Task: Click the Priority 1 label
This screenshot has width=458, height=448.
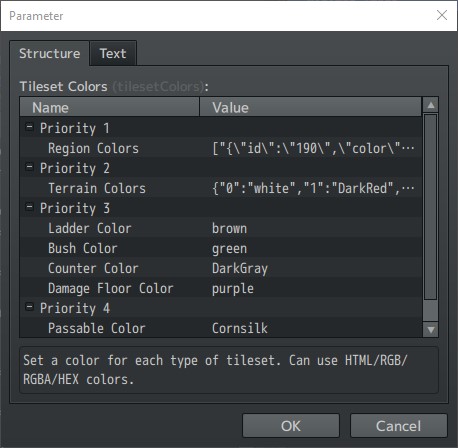Action: click(x=75, y=128)
